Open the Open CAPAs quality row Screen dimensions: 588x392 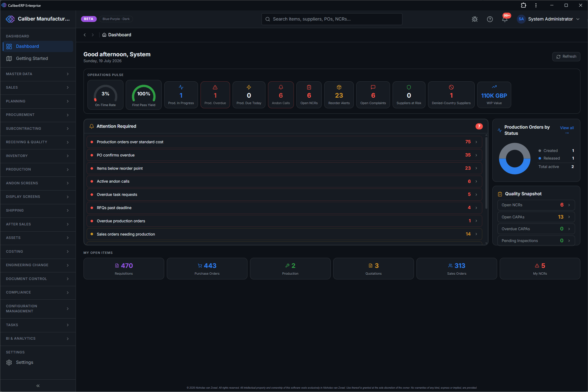[x=536, y=217]
